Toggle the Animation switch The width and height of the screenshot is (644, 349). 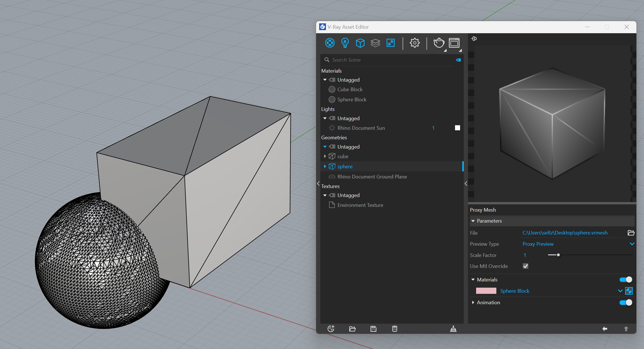[626, 303]
